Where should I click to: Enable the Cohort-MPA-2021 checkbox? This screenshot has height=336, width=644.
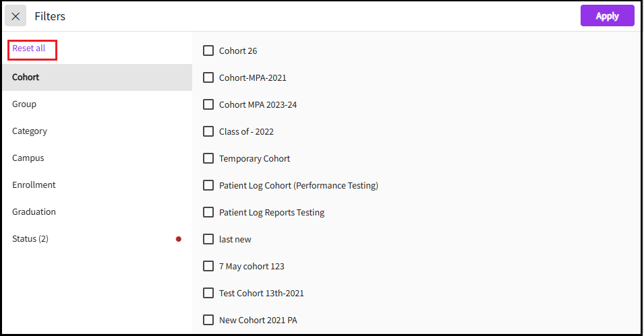(208, 77)
